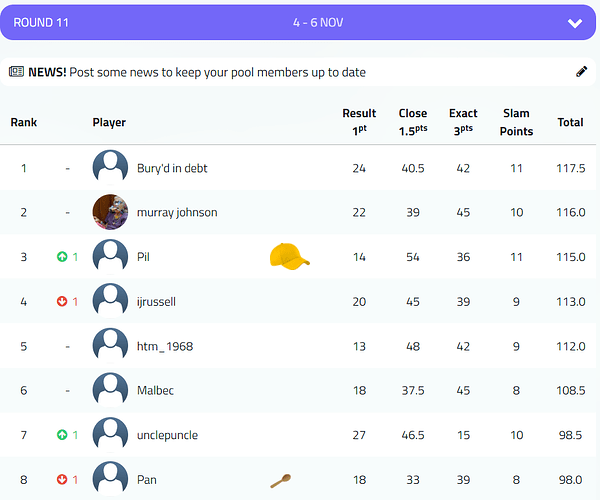The width and height of the screenshot is (600, 500).
Task: Click murray johnson's profile photo
Action: 110,212
